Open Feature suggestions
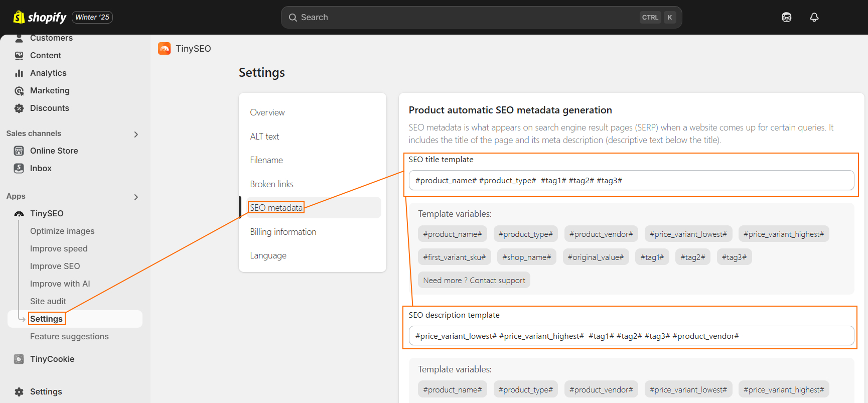Screen dimensions: 868x403 point(69,336)
